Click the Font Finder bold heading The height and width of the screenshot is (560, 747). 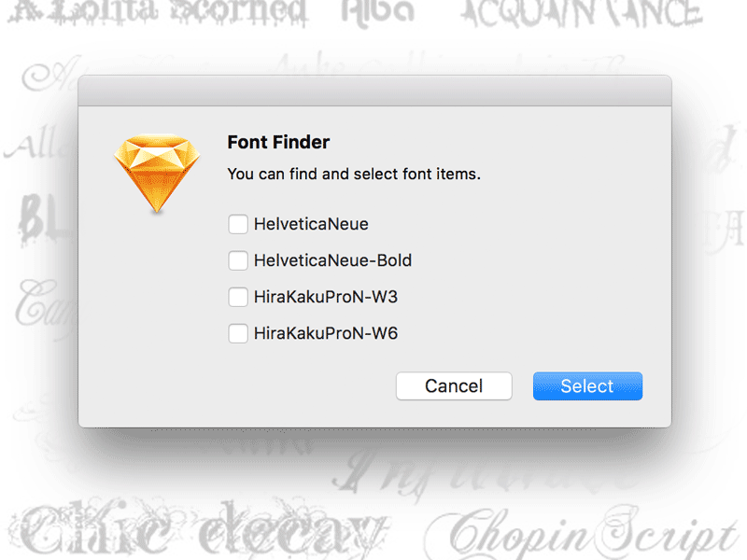point(278,142)
